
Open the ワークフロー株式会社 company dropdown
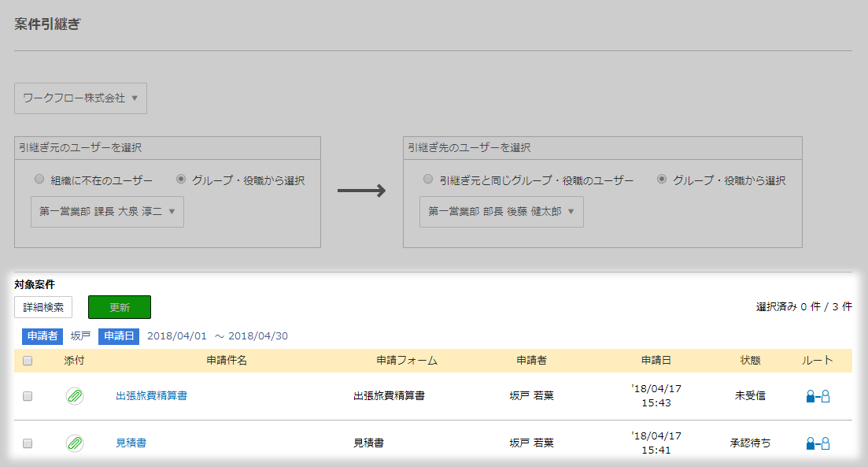point(81,98)
